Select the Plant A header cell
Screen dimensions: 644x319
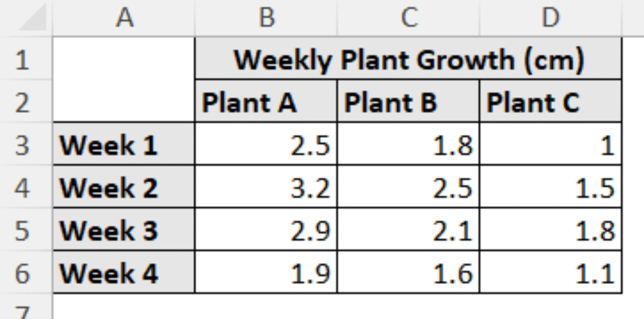coord(266,102)
